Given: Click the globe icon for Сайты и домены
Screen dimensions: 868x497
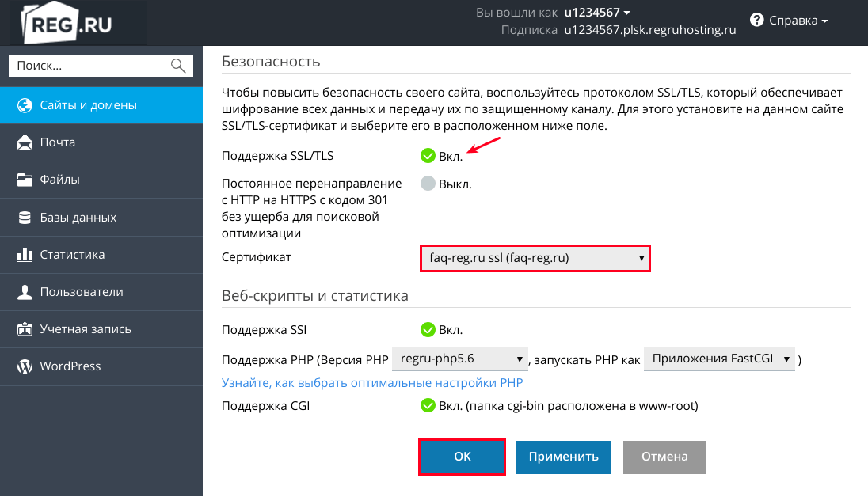Looking at the screenshot, I should pyautogui.click(x=25, y=105).
